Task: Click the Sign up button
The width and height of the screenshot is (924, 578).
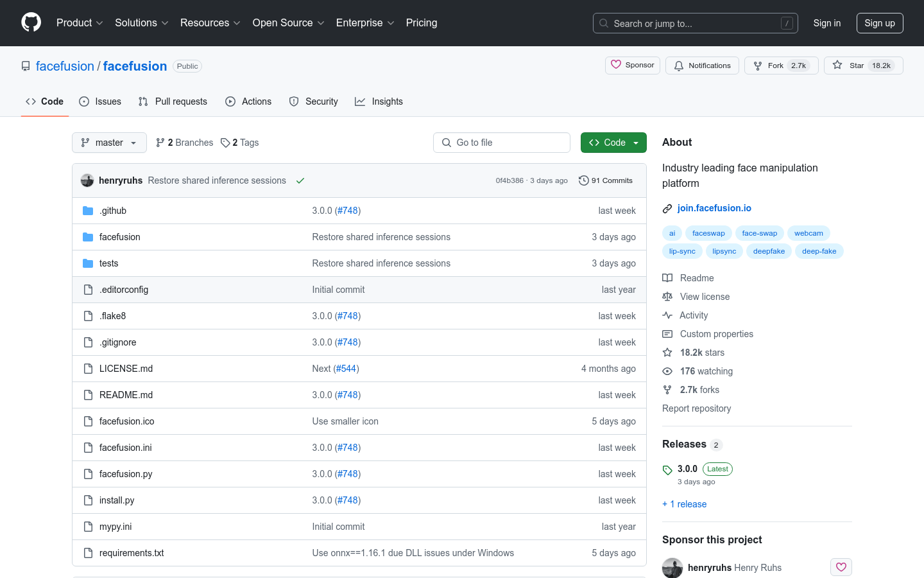Action: click(x=880, y=23)
